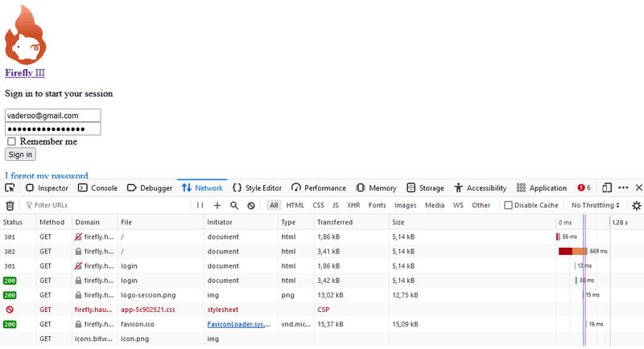Filter requests by HTML

295,205
